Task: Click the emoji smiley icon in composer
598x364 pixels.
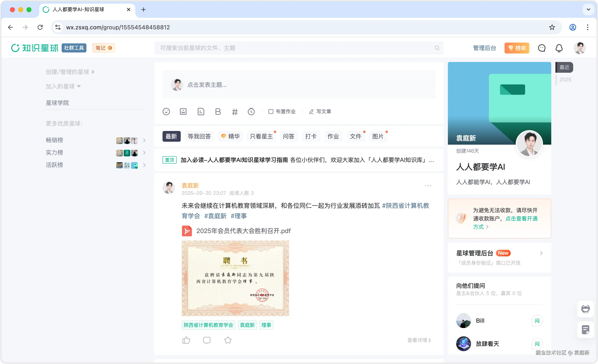Action: point(166,112)
